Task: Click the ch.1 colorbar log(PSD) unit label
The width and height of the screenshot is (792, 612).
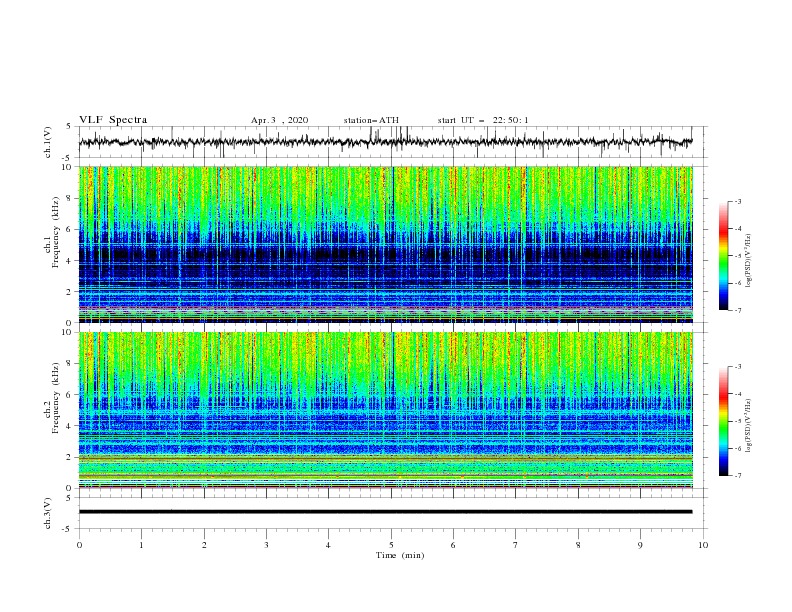Action: (749, 261)
